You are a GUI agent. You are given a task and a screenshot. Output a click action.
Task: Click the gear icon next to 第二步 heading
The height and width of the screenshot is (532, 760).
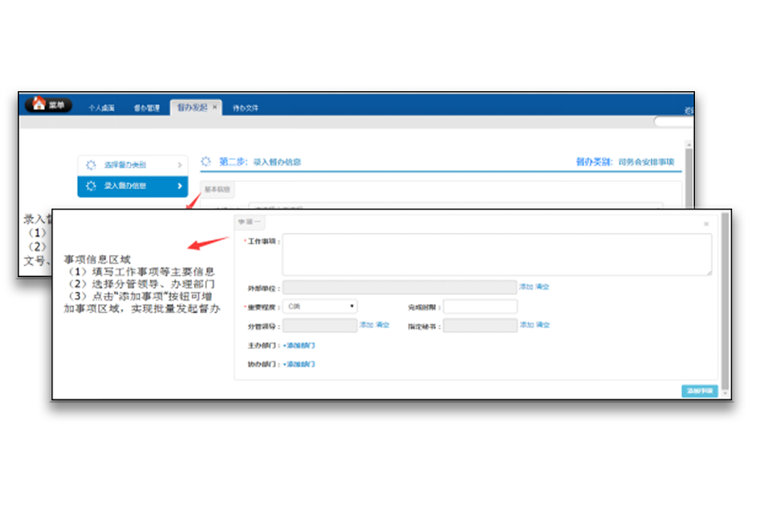coord(206,161)
